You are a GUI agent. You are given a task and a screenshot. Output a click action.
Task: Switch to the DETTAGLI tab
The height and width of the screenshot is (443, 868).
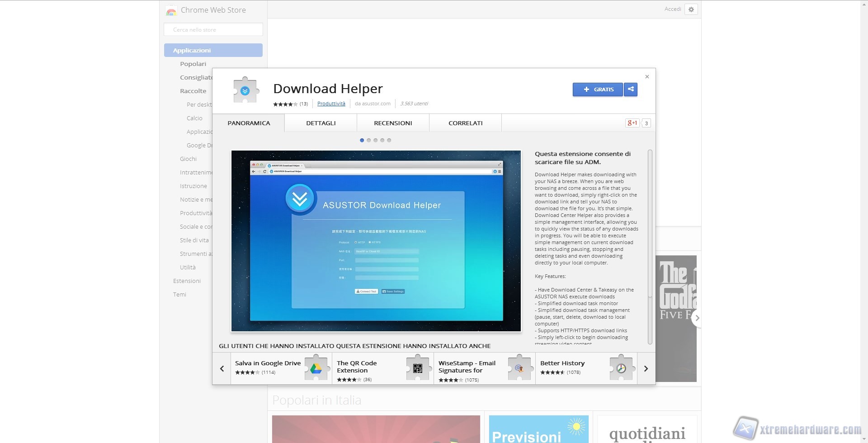(321, 123)
